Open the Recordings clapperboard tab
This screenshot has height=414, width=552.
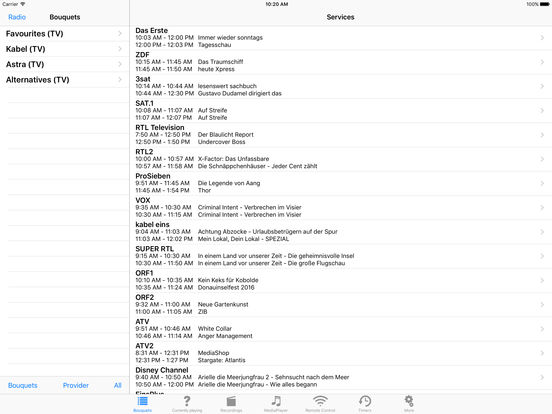[x=231, y=401]
